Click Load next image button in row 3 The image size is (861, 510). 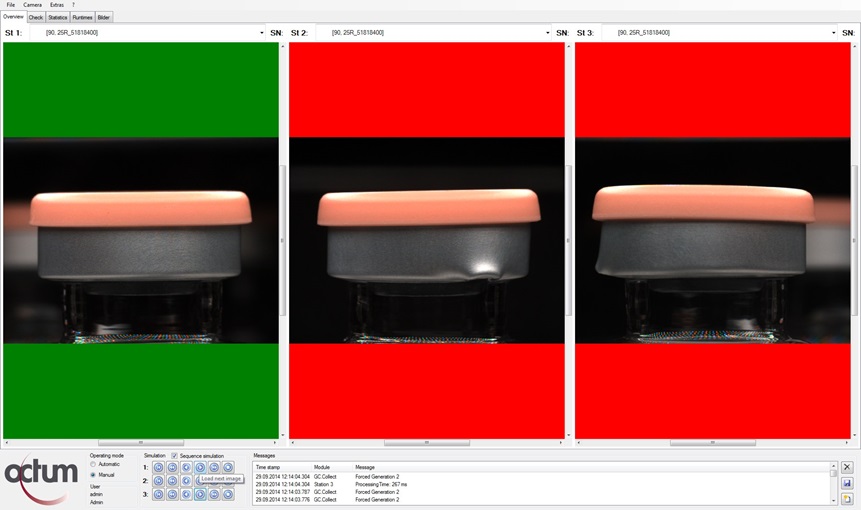tap(200, 495)
